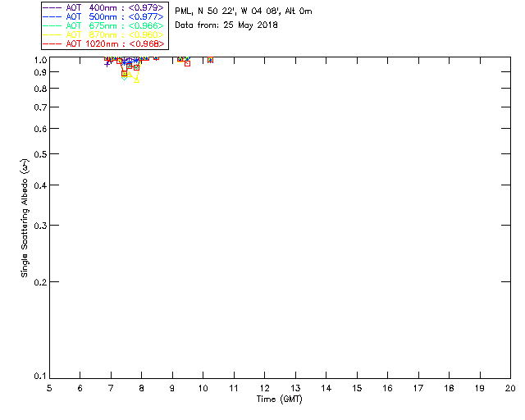Click the 17 x-axis time label
The image size is (525, 420).
click(418, 388)
